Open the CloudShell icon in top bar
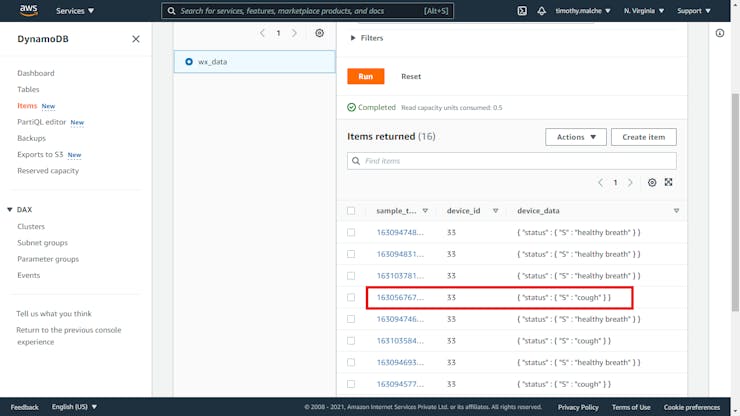The height and width of the screenshot is (416, 740). pyautogui.click(x=522, y=10)
